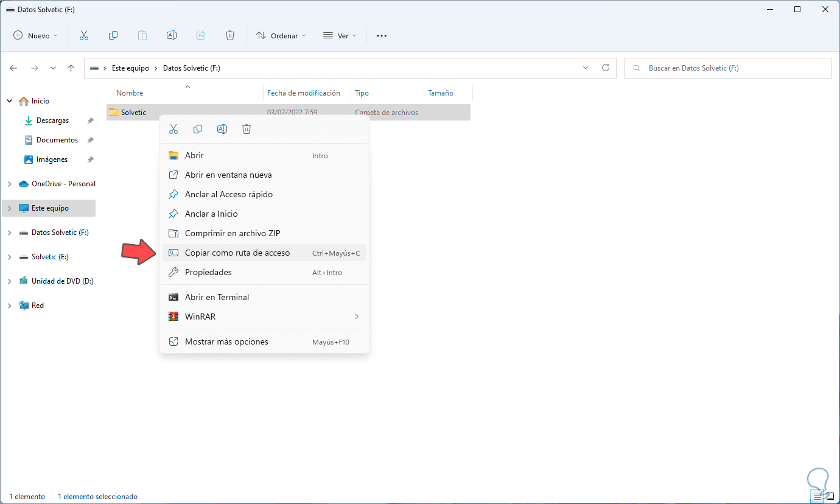The image size is (840, 504).
Task: Click Datos Solvetic (F:) breadcrumb in address bar
Action: coord(192,68)
